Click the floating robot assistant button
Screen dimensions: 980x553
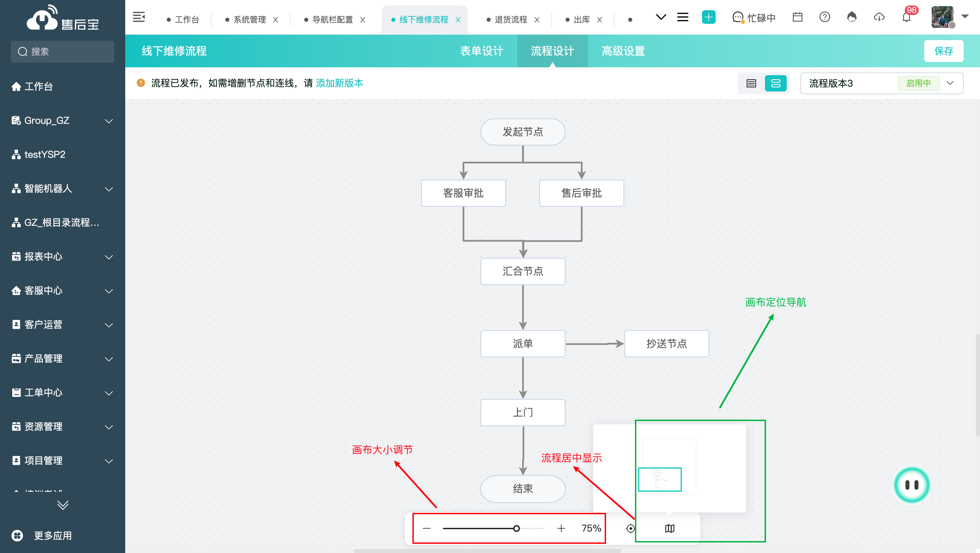(912, 485)
